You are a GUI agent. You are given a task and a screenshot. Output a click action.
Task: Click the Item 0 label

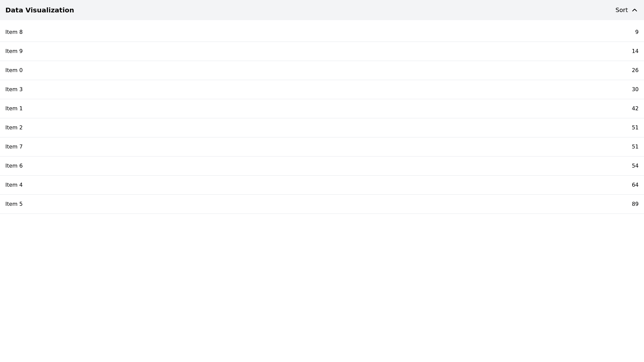[x=14, y=70]
